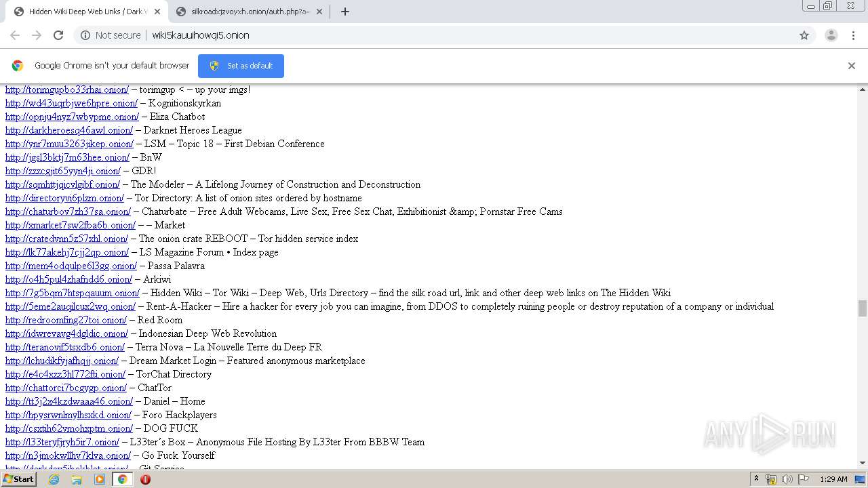Click the volume speaker tray icon
The image size is (868, 488).
coord(787,479)
